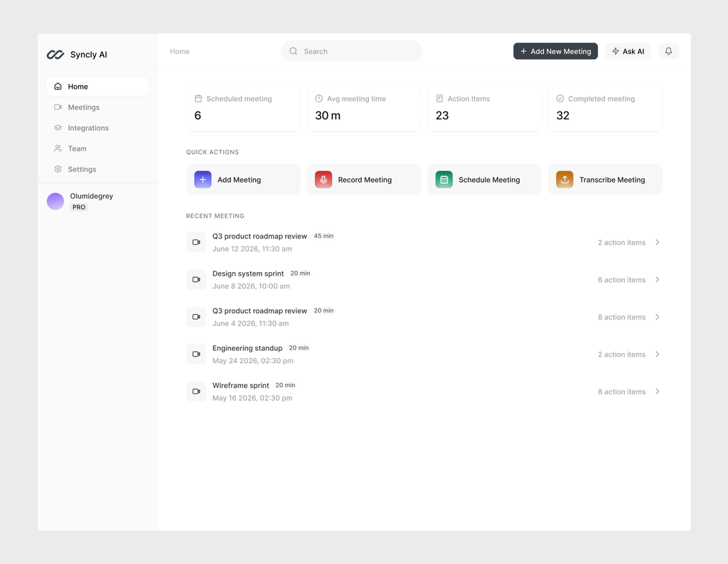Click the Ask AI button
728x564 pixels.
[x=628, y=51]
